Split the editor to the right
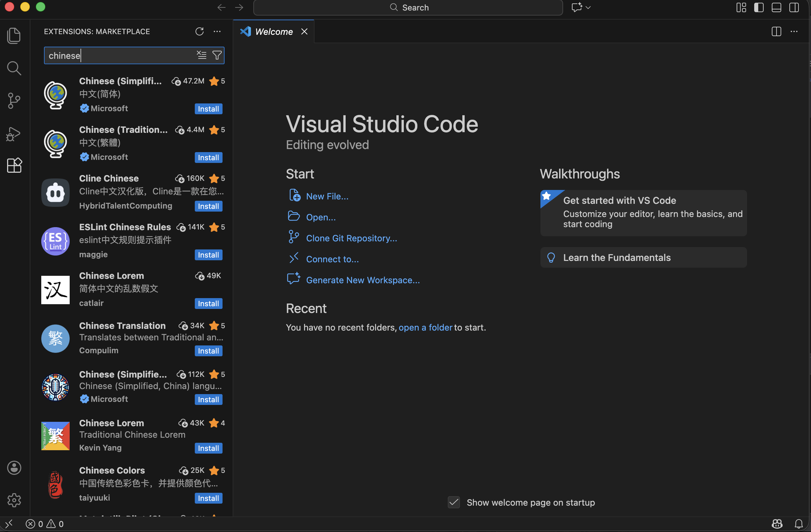The width and height of the screenshot is (811, 532). [776, 31]
